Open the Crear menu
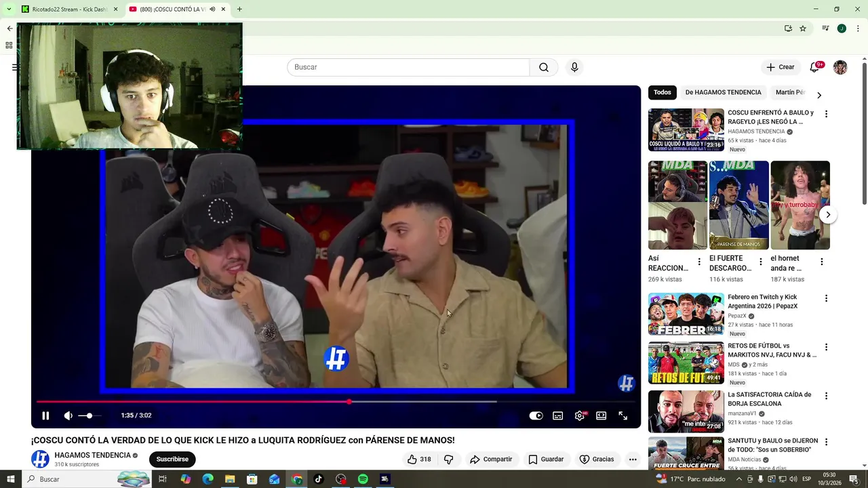Screen dimensions: 868x488 (x=781, y=67)
